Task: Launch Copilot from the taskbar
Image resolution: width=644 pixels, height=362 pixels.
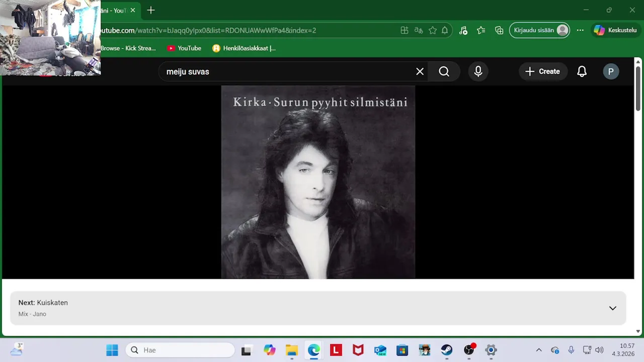Action: click(x=270, y=350)
